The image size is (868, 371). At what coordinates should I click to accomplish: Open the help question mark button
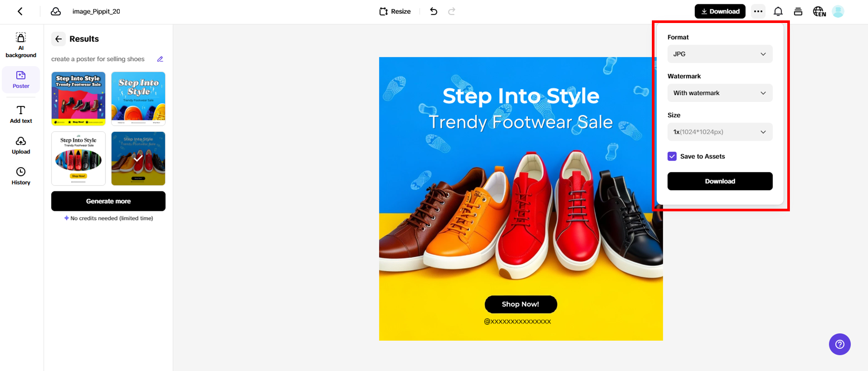click(840, 344)
